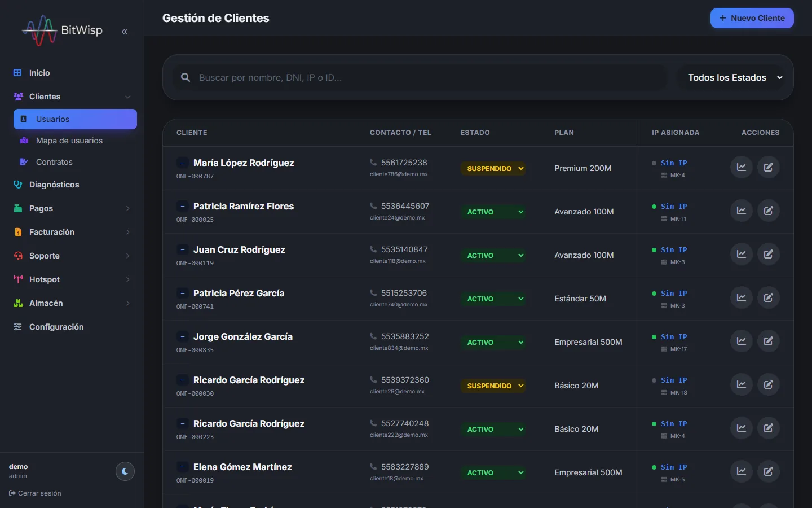This screenshot has height=508, width=812.
Task: Click the search magnifier icon
Action: click(186, 77)
